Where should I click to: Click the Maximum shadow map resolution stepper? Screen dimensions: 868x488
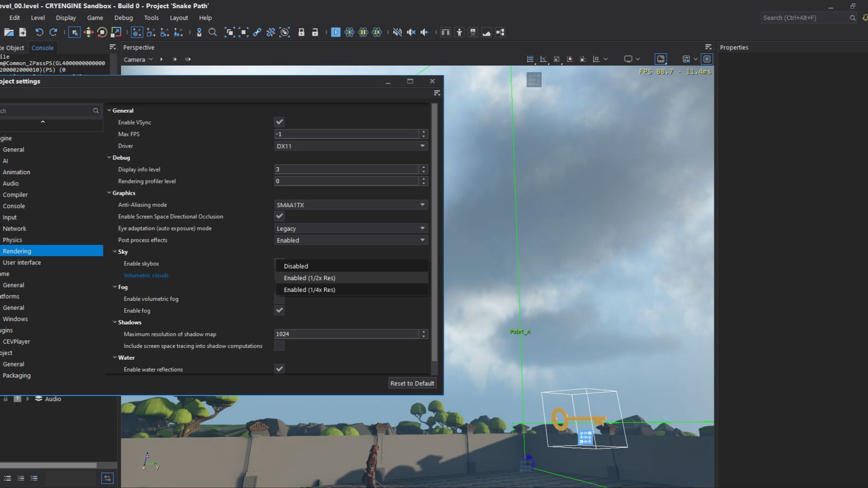424,334
